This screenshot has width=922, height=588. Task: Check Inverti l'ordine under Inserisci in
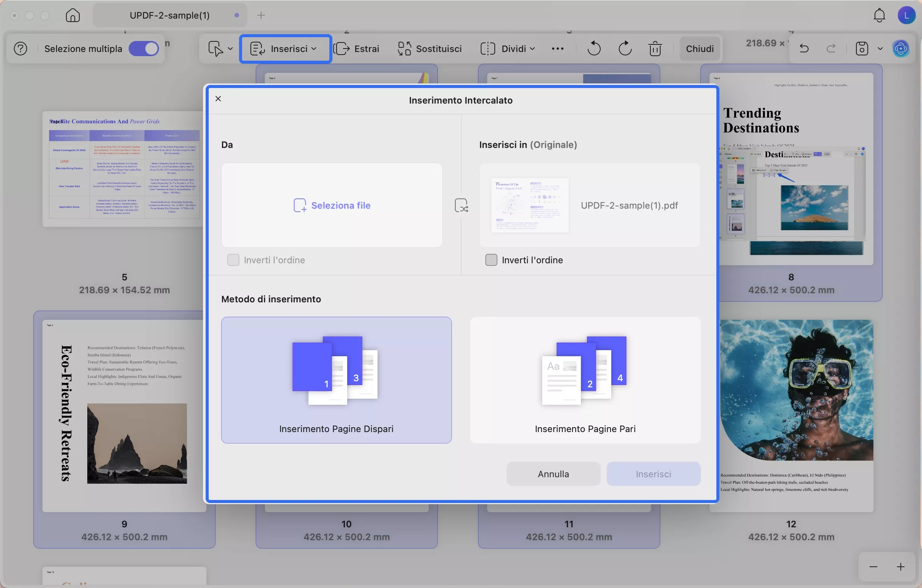(491, 260)
